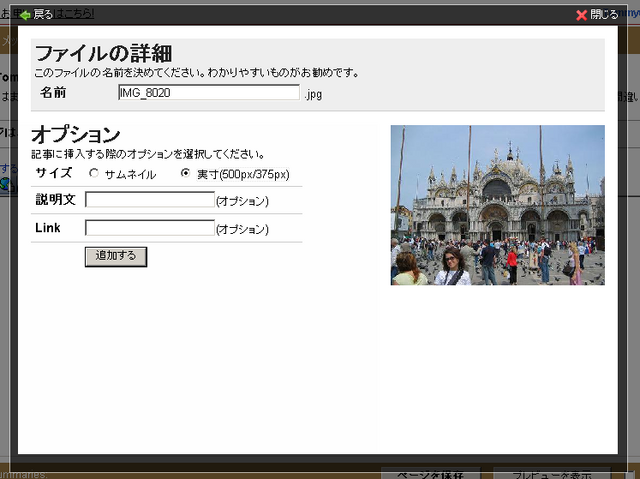Screen dimensions: 640x479
Task: Click the 閉じる text button
Action: (x=604, y=15)
